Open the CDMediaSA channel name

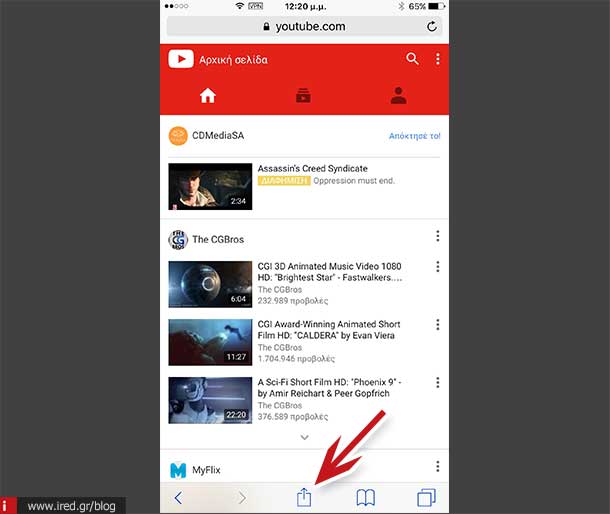(x=218, y=135)
